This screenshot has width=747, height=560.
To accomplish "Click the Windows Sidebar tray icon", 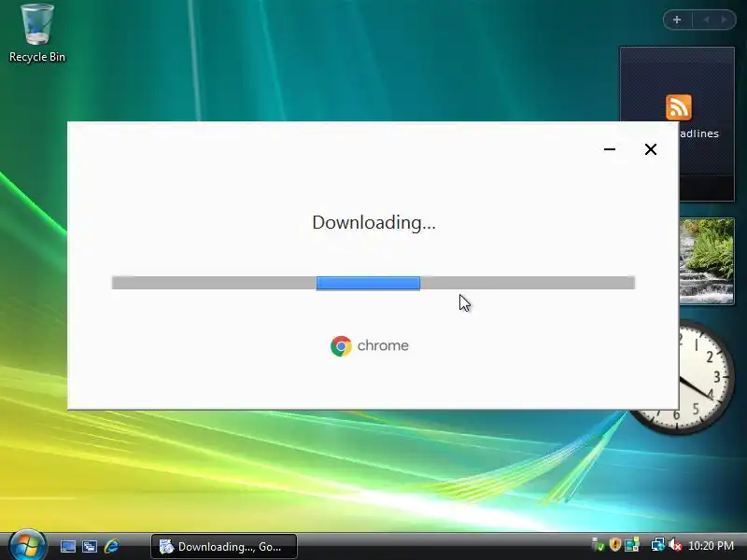I will (x=632, y=544).
